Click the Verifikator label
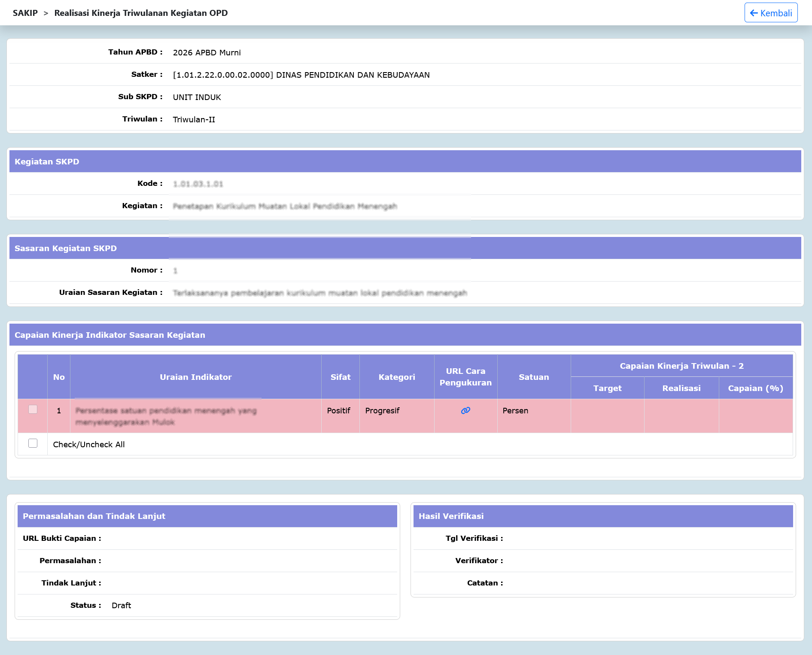 tap(479, 561)
